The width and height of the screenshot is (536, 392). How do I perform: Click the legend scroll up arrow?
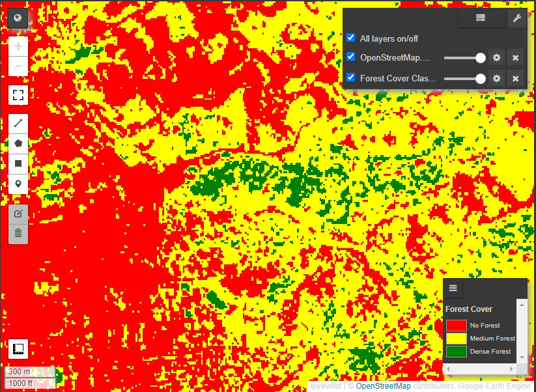[x=522, y=305]
